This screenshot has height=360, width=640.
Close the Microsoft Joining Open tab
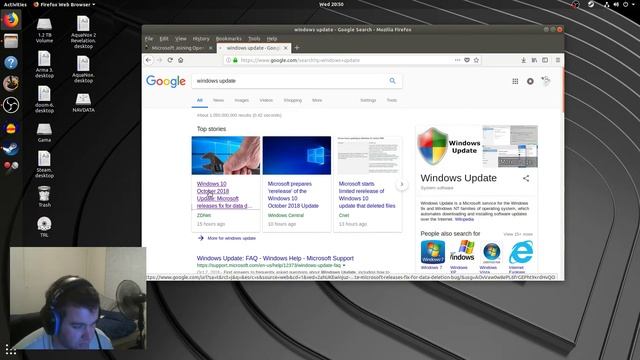click(x=211, y=48)
